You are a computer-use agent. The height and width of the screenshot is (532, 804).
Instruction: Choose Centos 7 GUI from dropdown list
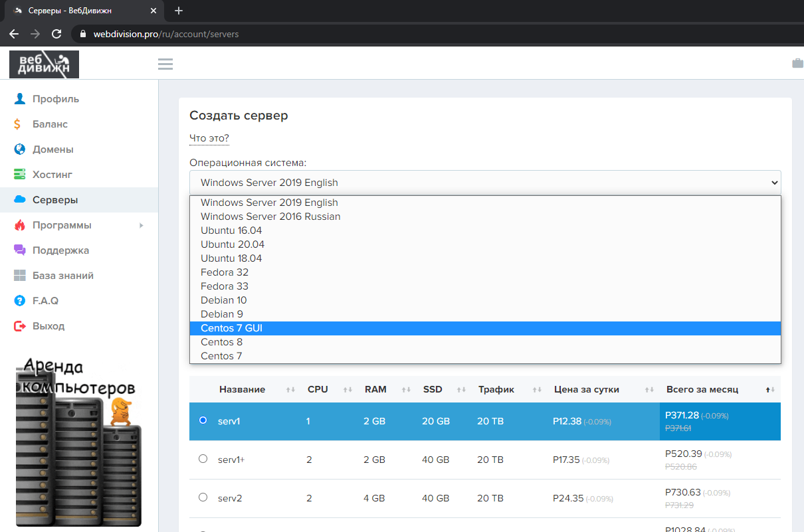click(232, 328)
